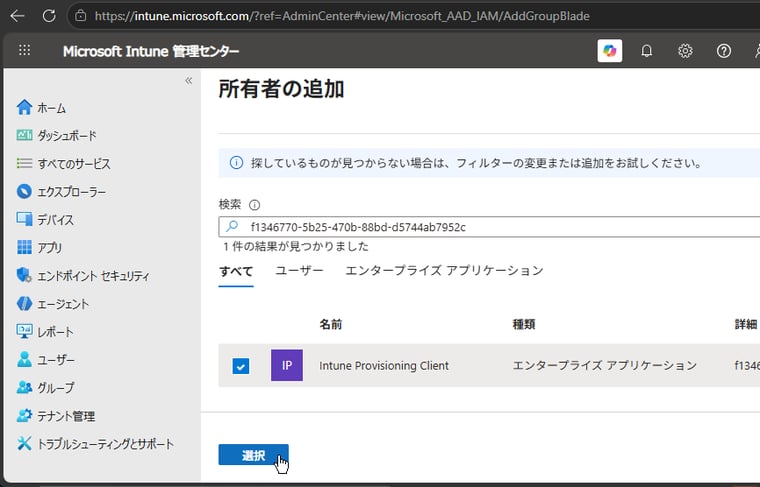Collapse the sidebar with double chevron
The width and height of the screenshot is (760, 487).
click(189, 80)
